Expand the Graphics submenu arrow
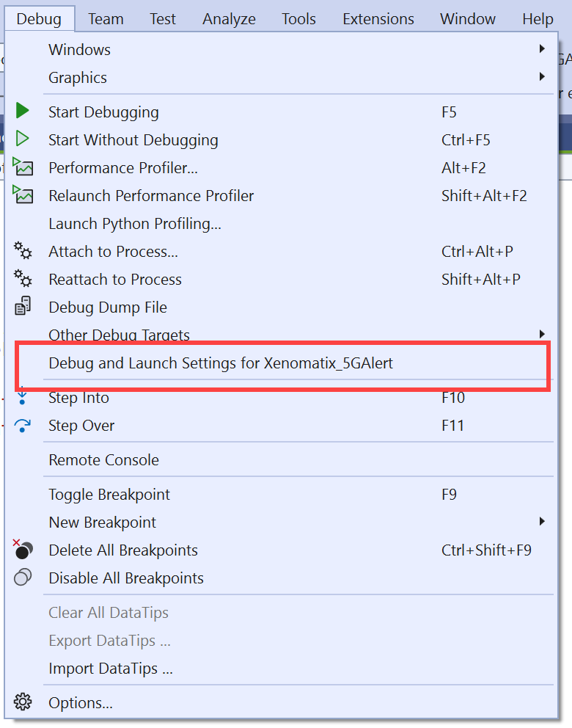This screenshot has height=728, width=572. 542,77
